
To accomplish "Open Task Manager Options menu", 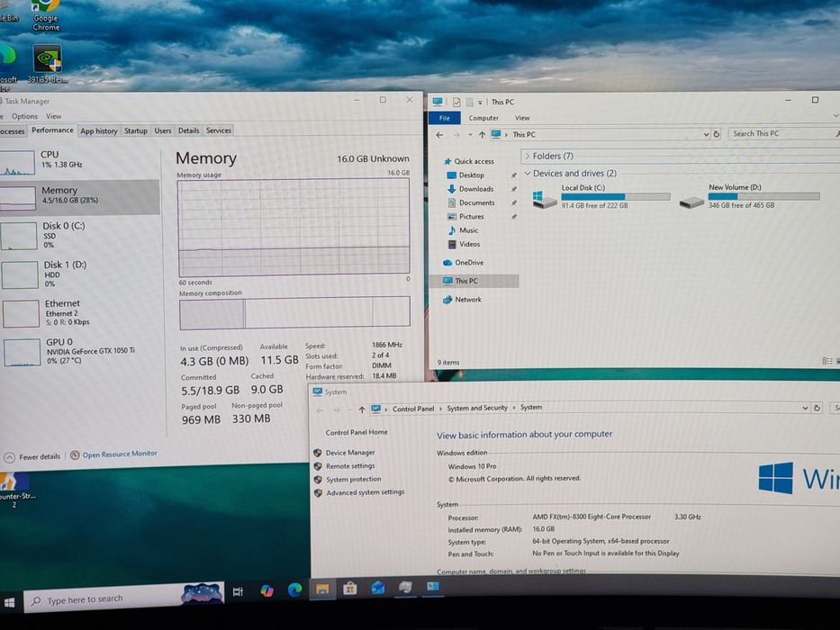I will (24, 116).
